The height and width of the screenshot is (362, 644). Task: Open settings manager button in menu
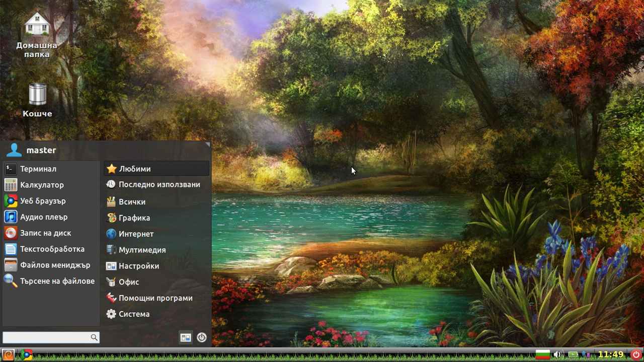186,338
